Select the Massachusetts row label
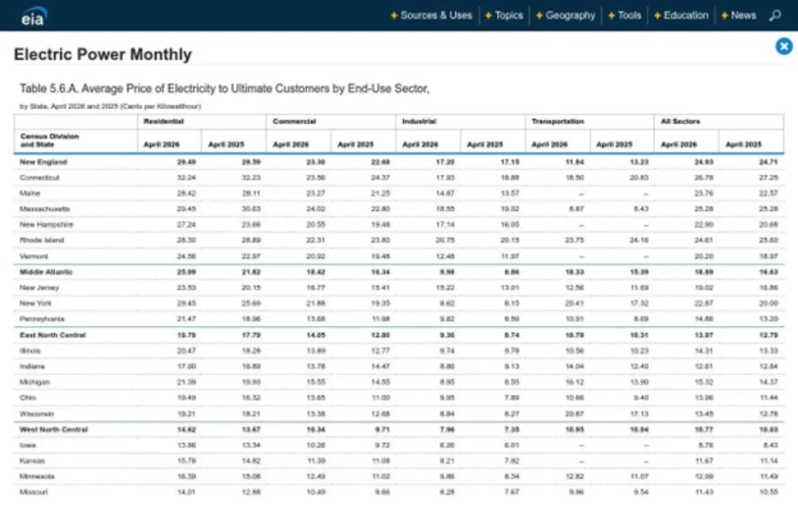This screenshot has height=532, width=798. click(45, 209)
